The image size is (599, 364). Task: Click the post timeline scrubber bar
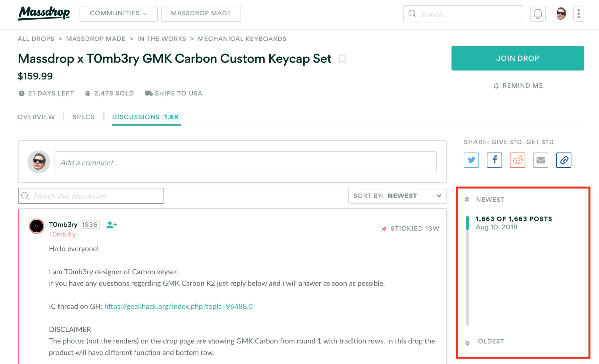(468, 272)
